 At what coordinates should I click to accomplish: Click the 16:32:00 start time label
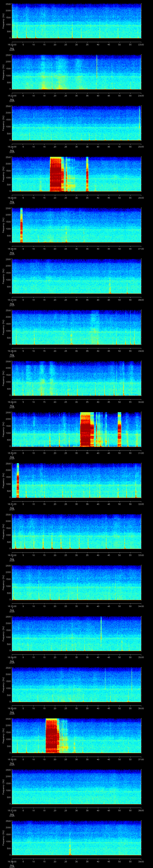tap(12, 555)
